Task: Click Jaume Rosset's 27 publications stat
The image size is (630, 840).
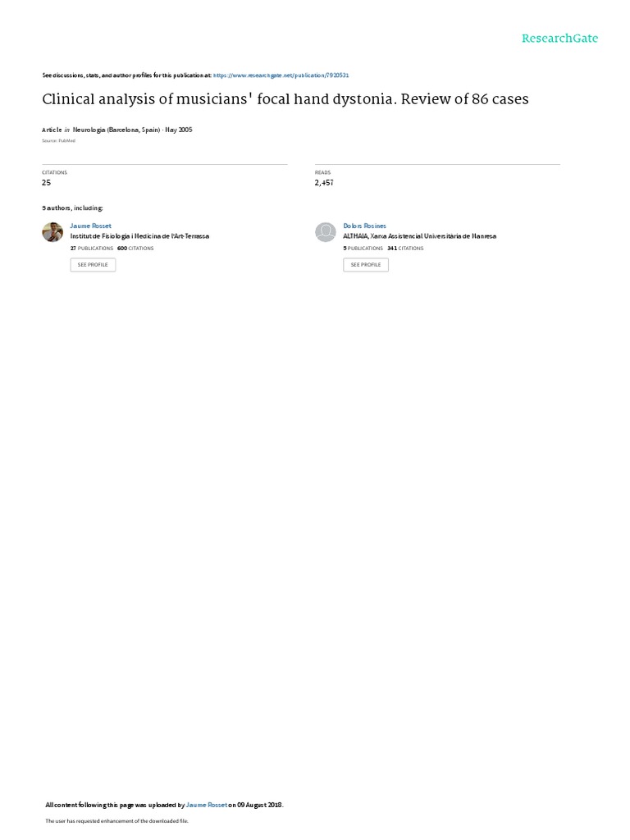Action: 92,248
